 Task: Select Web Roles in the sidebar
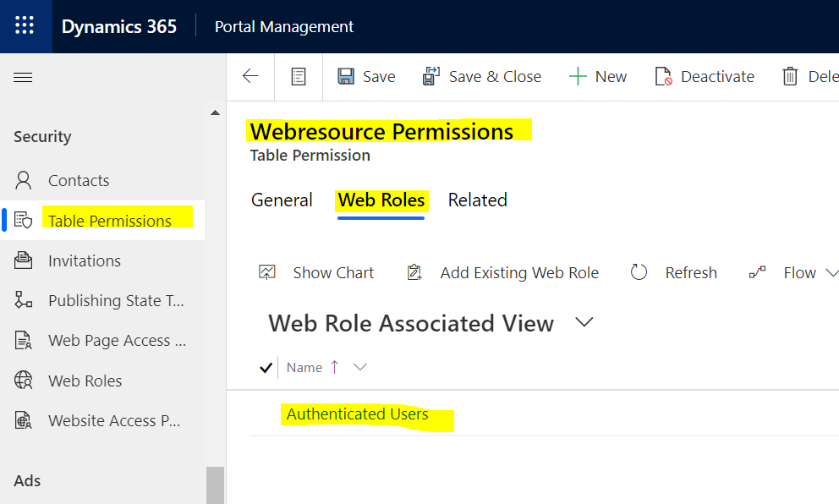point(85,381)
